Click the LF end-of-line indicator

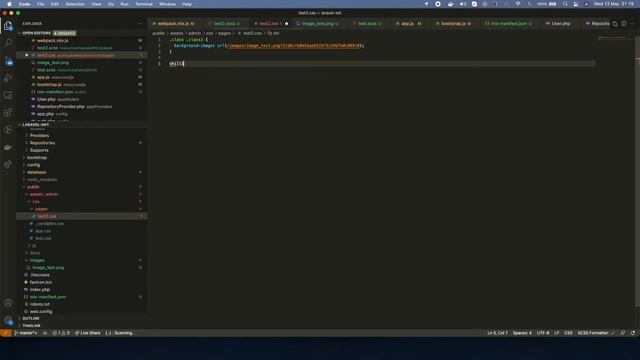click(557, 333)
